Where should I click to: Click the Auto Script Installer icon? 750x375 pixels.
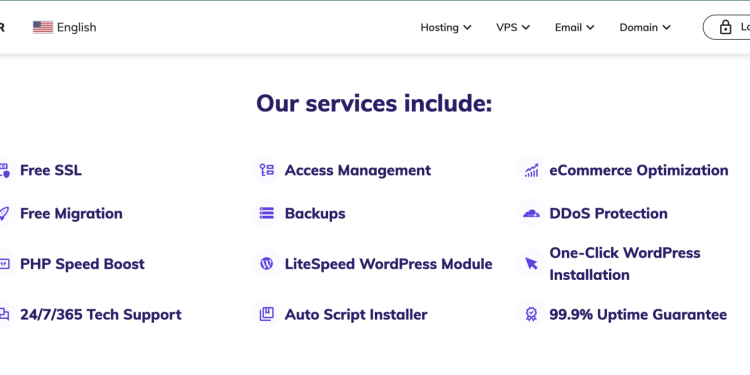coord(266,314)
